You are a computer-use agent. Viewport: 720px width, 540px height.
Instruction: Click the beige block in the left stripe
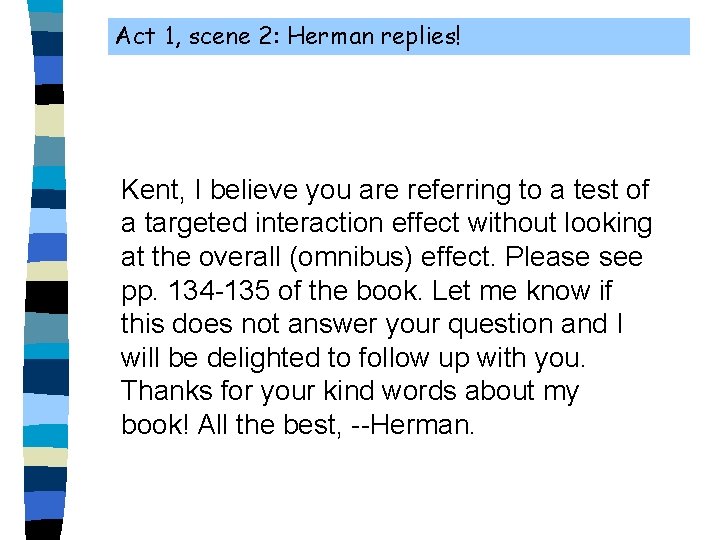(50, 120)
